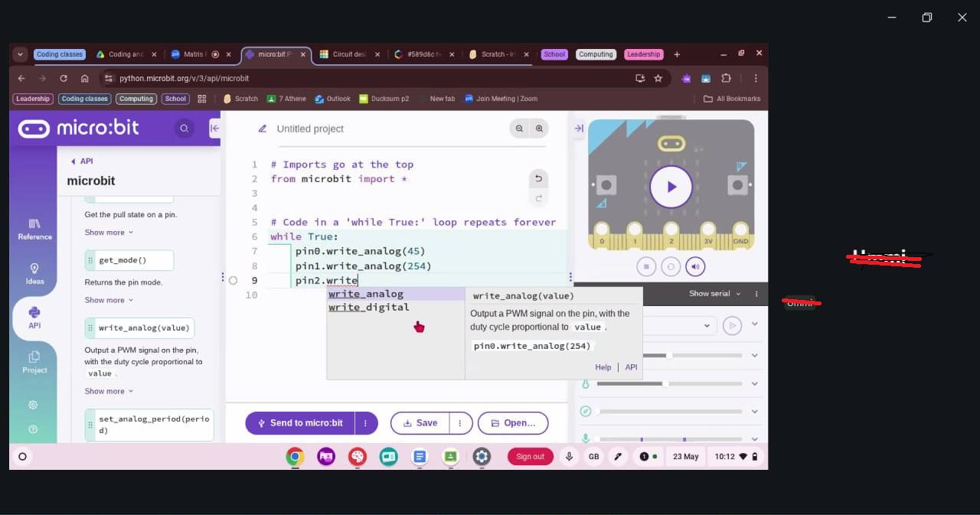Viewport: 980px width, 515px height.
Task: Zoom out the code editor
Action: (x=519, y=129)
